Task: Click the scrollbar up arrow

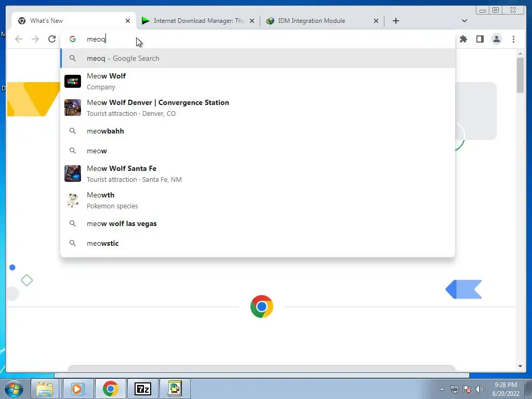Action: 520,54
